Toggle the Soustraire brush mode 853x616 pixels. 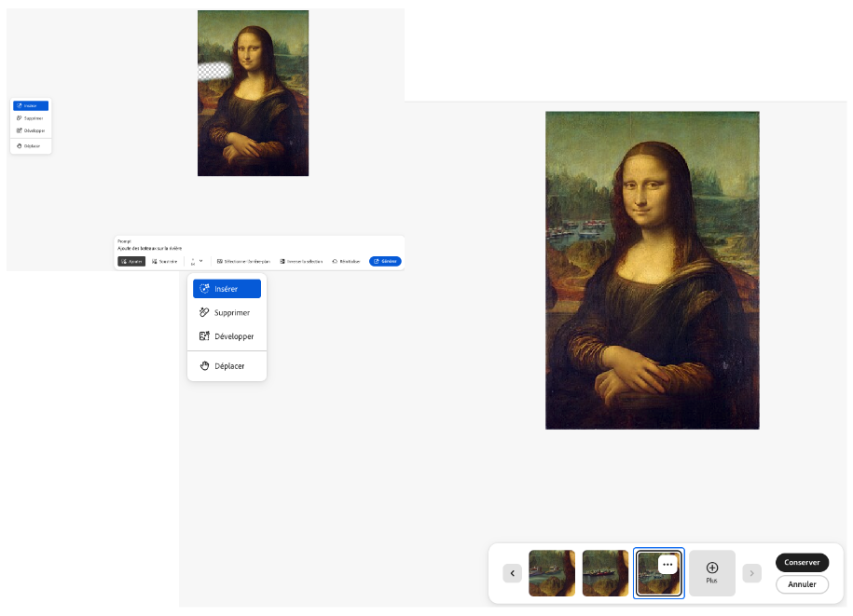pyautogui.click(x=164, y=262)
